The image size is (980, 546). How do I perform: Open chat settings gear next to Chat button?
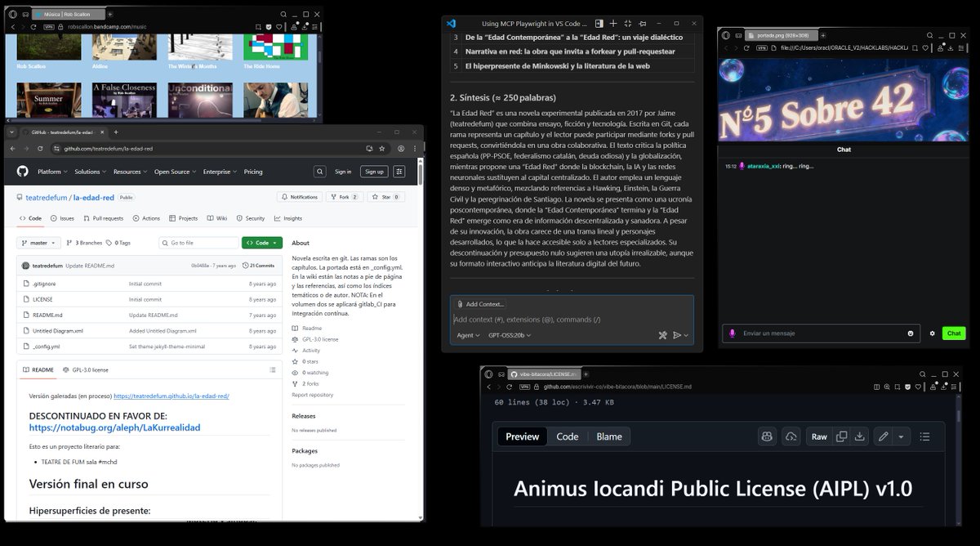point(933,333)
